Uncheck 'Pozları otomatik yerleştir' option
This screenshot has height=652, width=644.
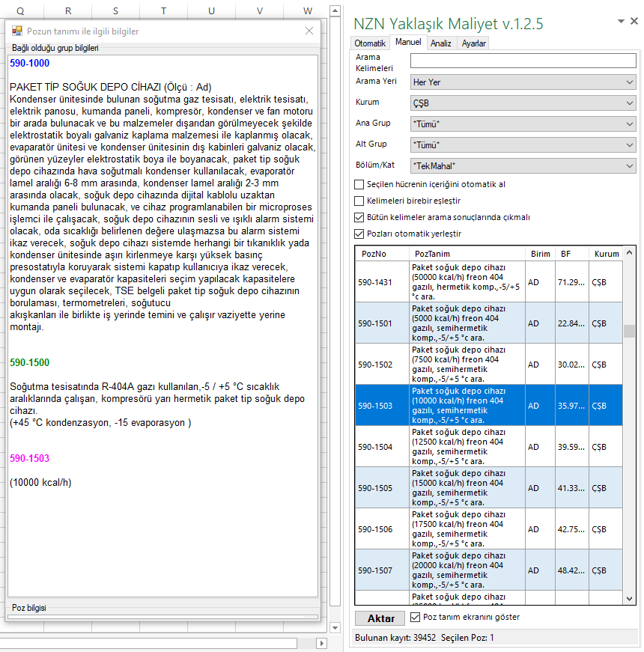(x=359, y=234)
